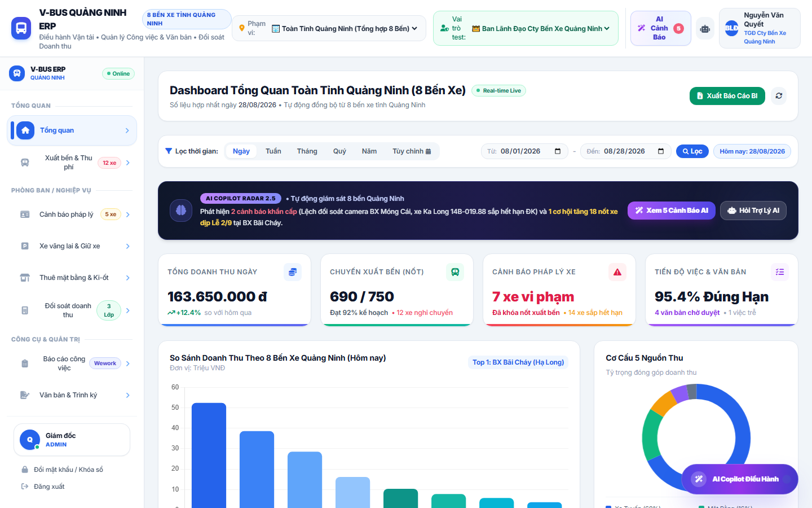Select the Ngày time filter tab

[x=241, y=151]
